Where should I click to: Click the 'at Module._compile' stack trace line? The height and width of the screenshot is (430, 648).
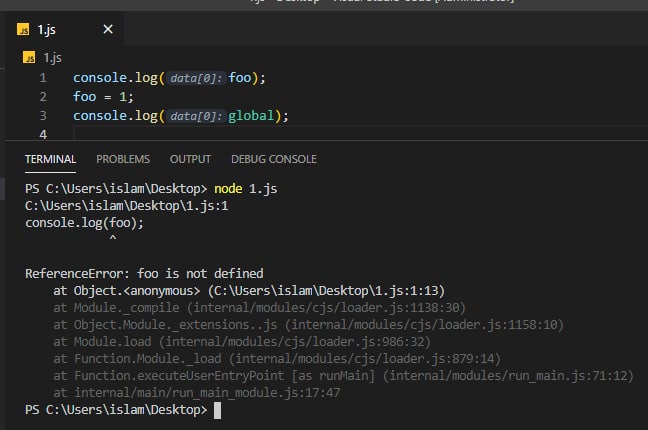pyautogui.click(x=260, y=308)
